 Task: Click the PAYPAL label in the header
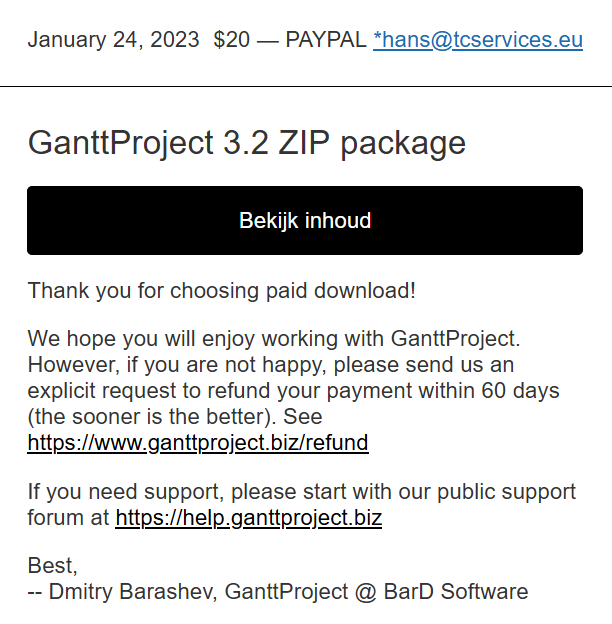tap(326, 40)
